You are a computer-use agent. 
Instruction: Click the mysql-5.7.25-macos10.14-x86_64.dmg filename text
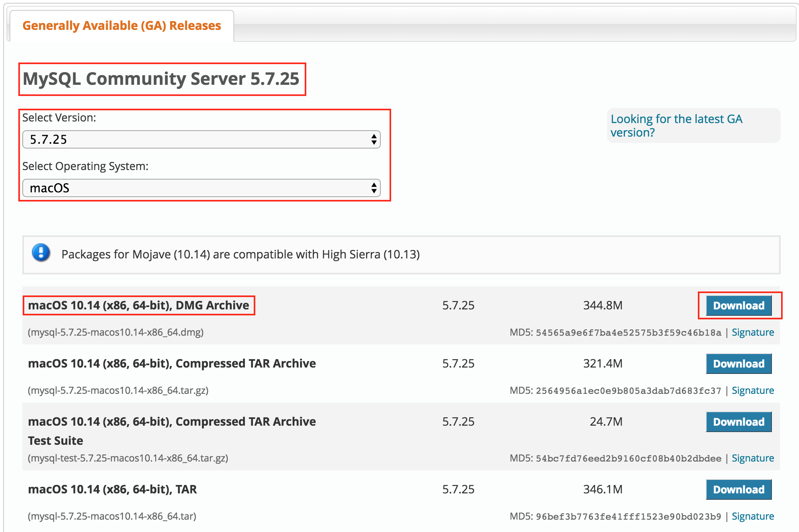pyautogui.click(x=116, y=332)
